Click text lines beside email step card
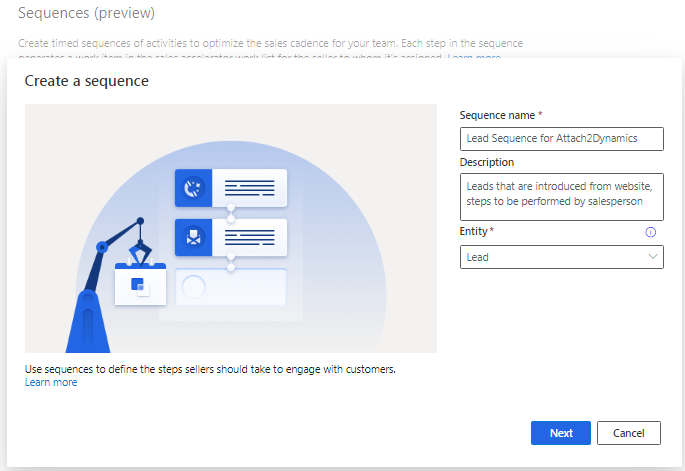Screen dimensions: 685x471 (249, 237)
